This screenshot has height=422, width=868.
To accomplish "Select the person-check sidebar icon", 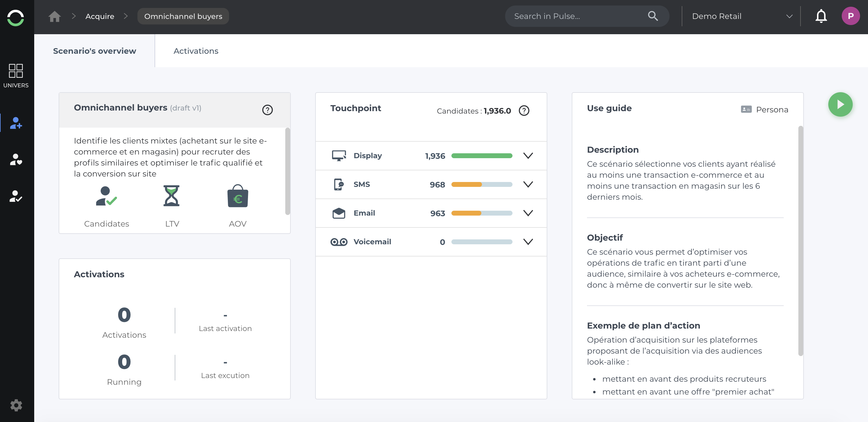I will pyautogui.click(x=16, y=196).
